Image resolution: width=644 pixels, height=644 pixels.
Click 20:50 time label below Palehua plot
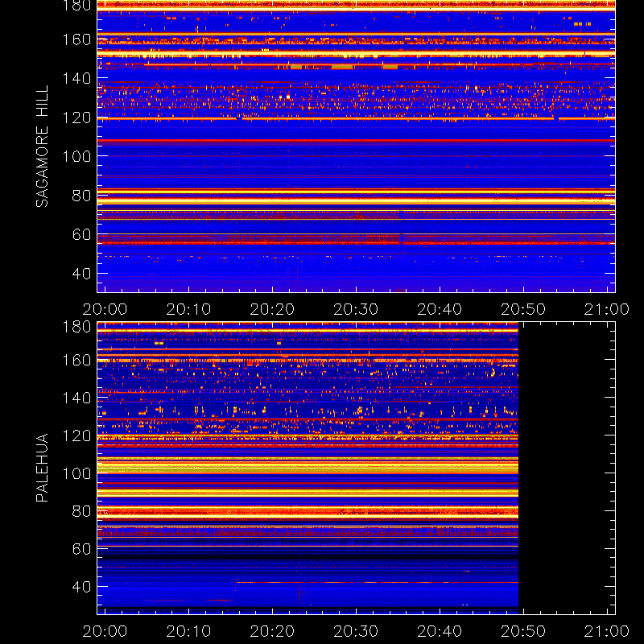pos(523,631)
